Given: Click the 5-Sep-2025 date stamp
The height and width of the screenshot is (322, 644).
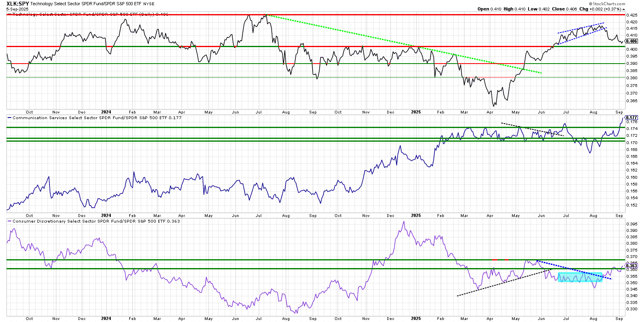Looking at the screenshot, I should (17, 9).
